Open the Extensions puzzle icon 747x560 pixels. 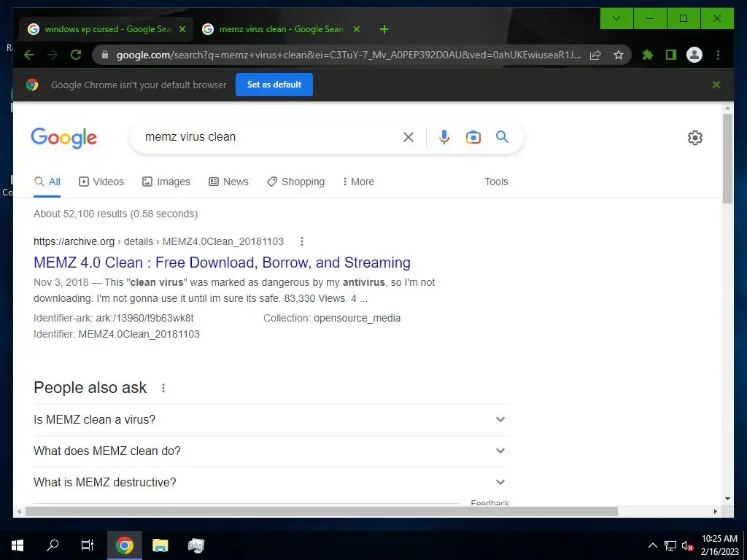tap(648, 55)
